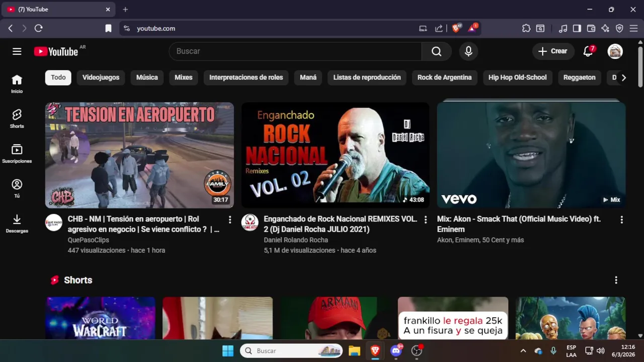644x362 pixels.
Task: Open the YouTube hamburger guide menu
Action: click(x=17, y=51)
